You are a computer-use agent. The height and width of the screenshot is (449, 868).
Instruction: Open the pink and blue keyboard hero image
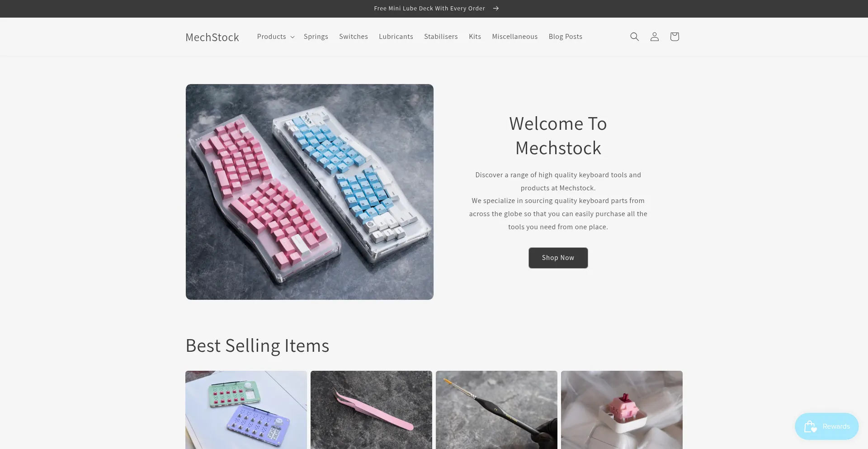coord(309,192)
